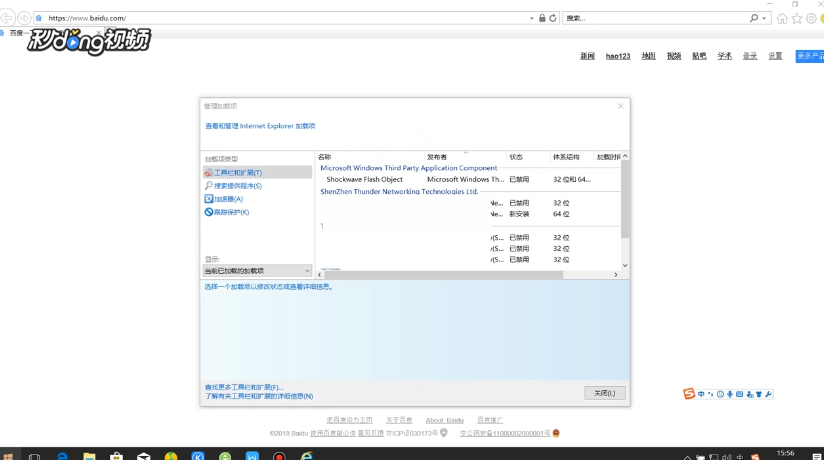Click the IE back arrow button
The height and width of the screenshot is (460, 824).
point(7,18)
